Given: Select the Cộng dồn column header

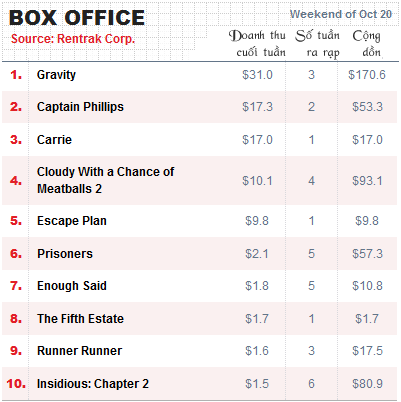Looking at the screenshot, I should (x=367, y=44).
